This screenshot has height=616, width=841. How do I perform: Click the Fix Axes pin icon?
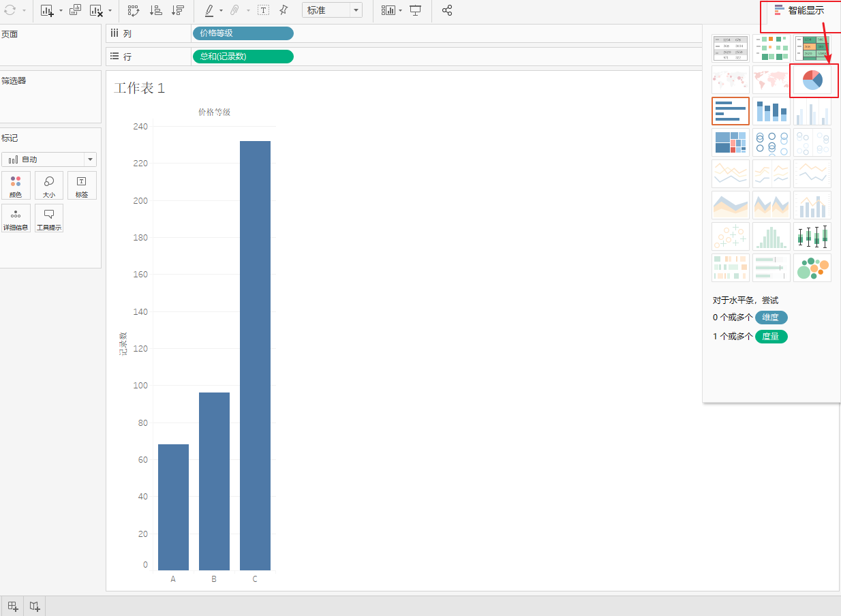pyautogui.click(x=284, y=10)
